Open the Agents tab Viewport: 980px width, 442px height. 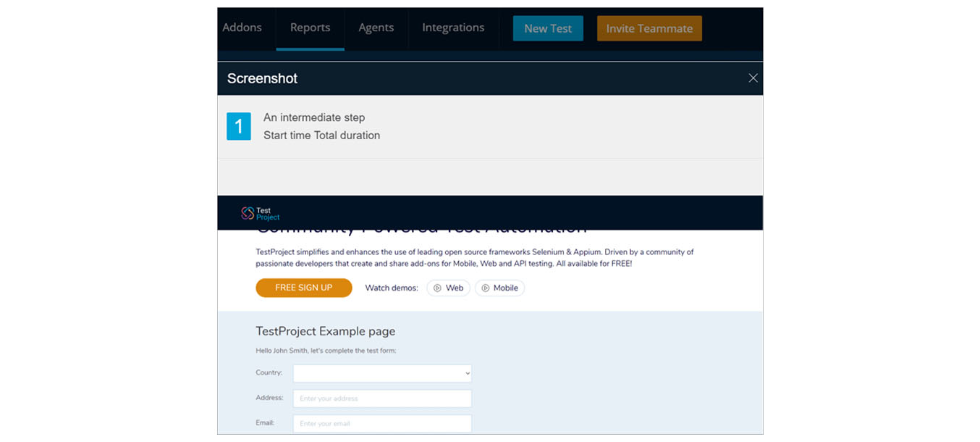(x=376, y=28)
